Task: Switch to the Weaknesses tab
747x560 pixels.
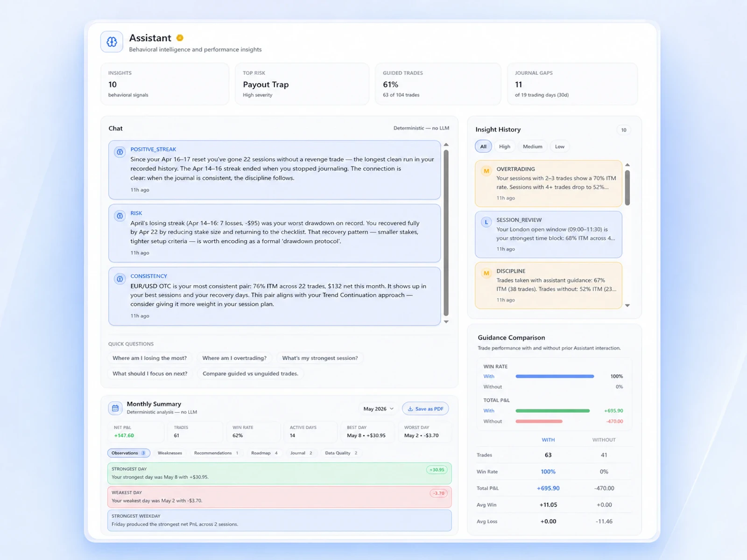Action: pyautogui.click(x=169, y=453)
